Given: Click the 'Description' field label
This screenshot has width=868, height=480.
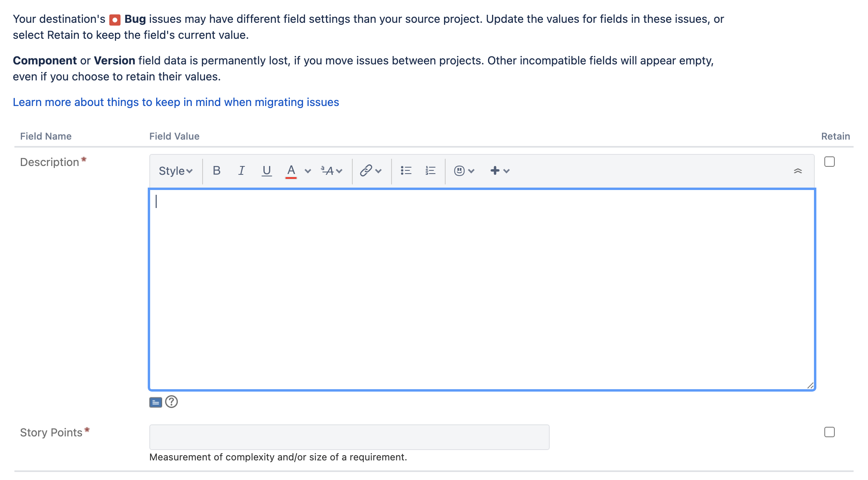Looking at the screenshot, I should tap(50, 162).
